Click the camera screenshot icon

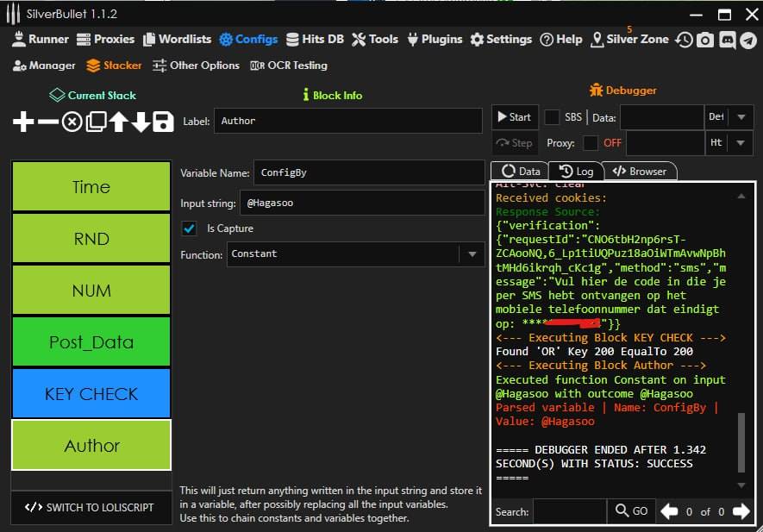(x=705, y=40)
